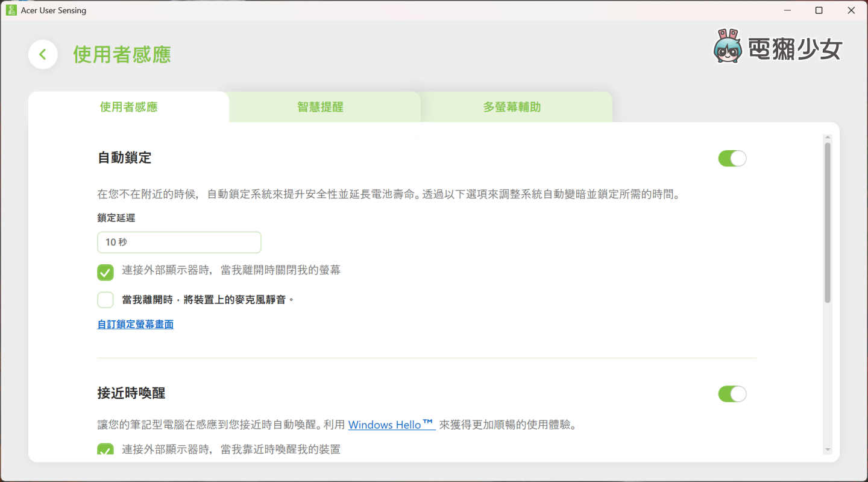Open the 自訂鎖定螢幕畫面 link

pos(136,325)
